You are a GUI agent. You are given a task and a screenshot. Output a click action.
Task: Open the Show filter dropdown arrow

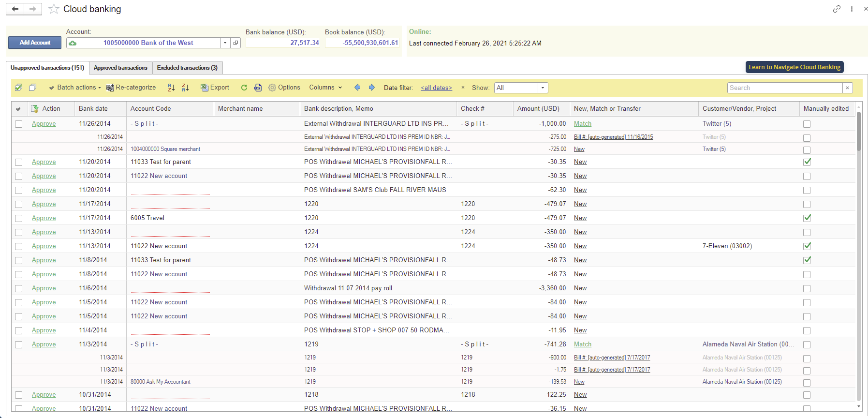tap(543, 88)
